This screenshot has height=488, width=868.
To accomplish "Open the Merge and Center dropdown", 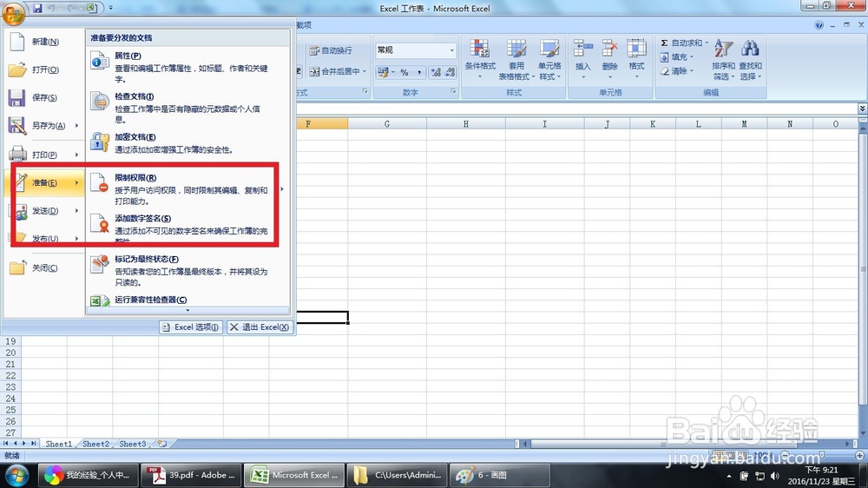I will (365, 71).
